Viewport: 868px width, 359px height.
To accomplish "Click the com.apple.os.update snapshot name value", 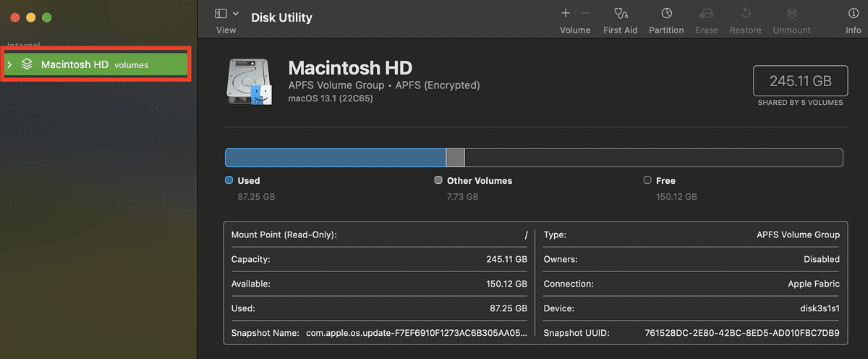I will (x=417, y=333).
